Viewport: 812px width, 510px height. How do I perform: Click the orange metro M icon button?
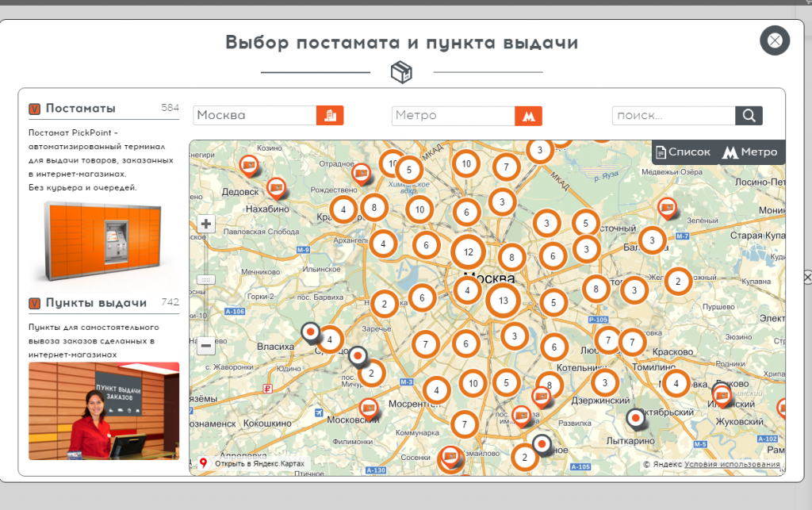point(528,116)
